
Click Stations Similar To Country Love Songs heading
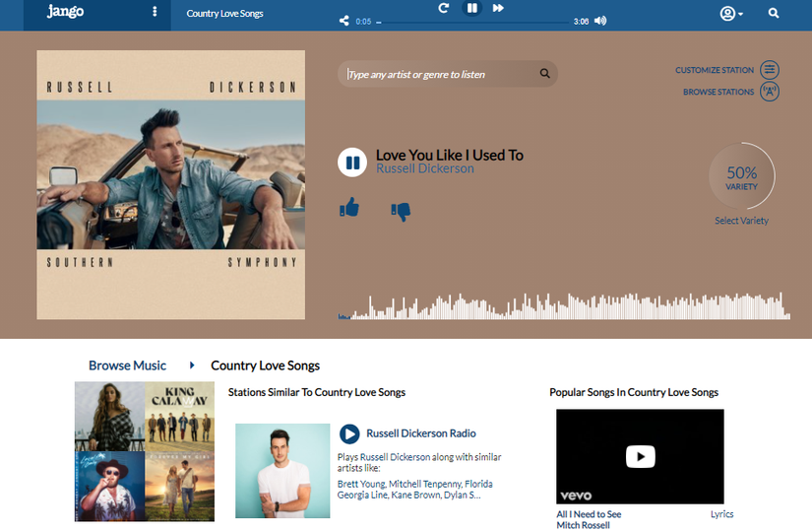(x=317, y=393)
